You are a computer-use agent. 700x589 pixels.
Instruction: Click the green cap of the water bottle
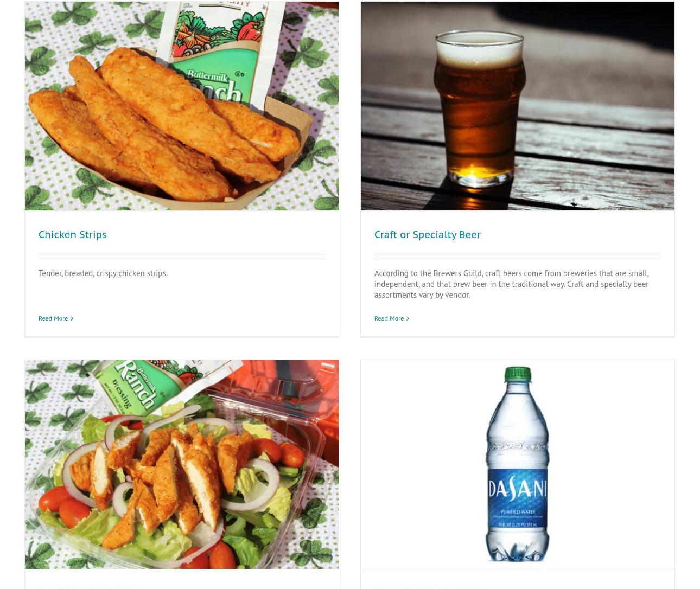[517, 373]
